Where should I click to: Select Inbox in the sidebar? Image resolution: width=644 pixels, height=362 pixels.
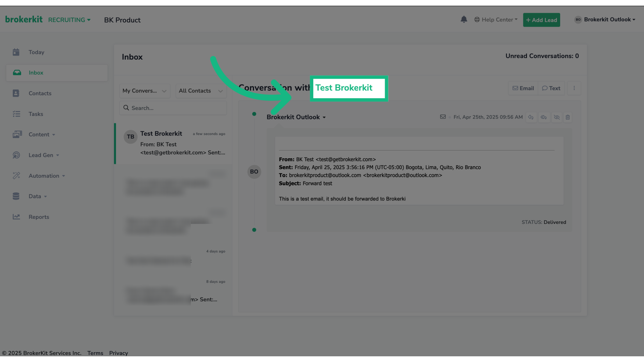(x=57, y=73)
